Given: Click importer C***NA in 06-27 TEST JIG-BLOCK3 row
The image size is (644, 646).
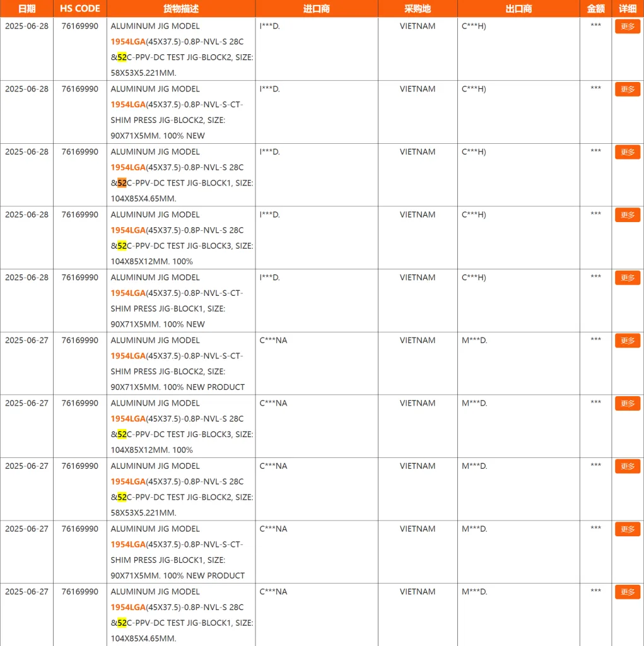Looking at the screenshot, I should pos(273,403).
